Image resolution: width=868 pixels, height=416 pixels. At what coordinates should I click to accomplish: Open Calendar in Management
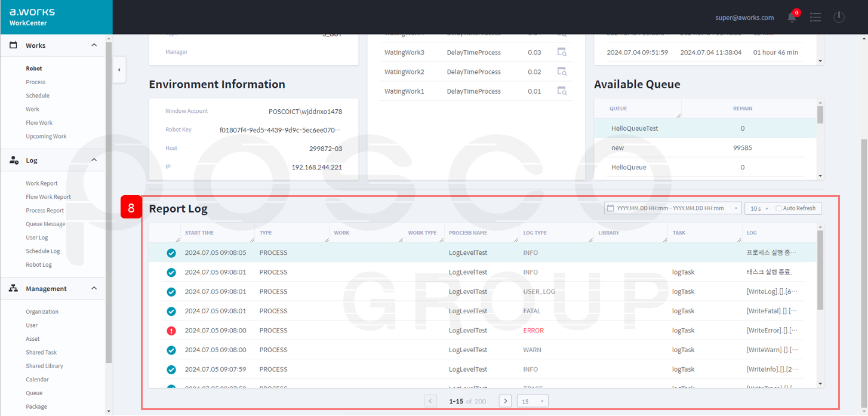pyautogui.click(x=37, y=380)
